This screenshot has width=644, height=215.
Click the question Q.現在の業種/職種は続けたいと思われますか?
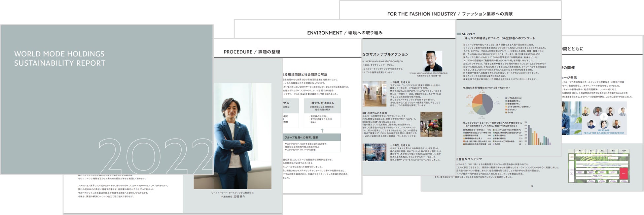point(486,88)
